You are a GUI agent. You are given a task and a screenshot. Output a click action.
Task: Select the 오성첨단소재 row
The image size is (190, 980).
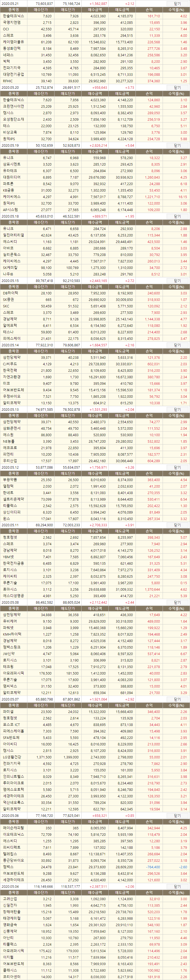point(95,119)
